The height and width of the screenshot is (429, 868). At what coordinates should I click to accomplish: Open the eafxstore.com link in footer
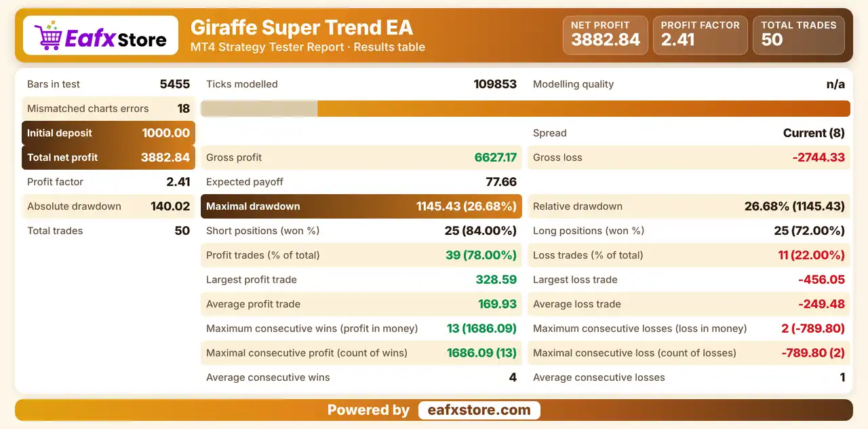pos(479,410)
